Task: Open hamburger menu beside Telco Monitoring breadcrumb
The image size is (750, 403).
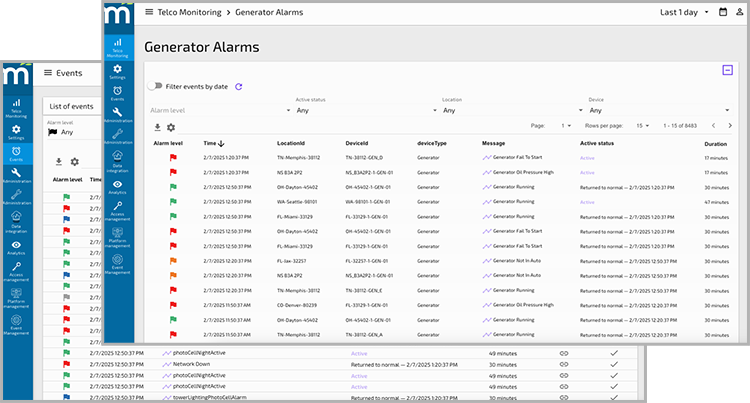Action: 149,12
